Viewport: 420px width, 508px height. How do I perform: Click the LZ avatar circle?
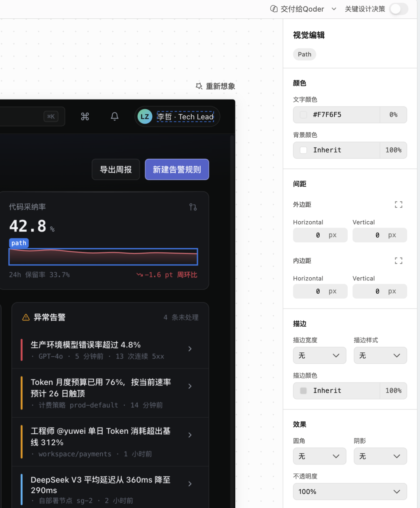click(145, 116)
